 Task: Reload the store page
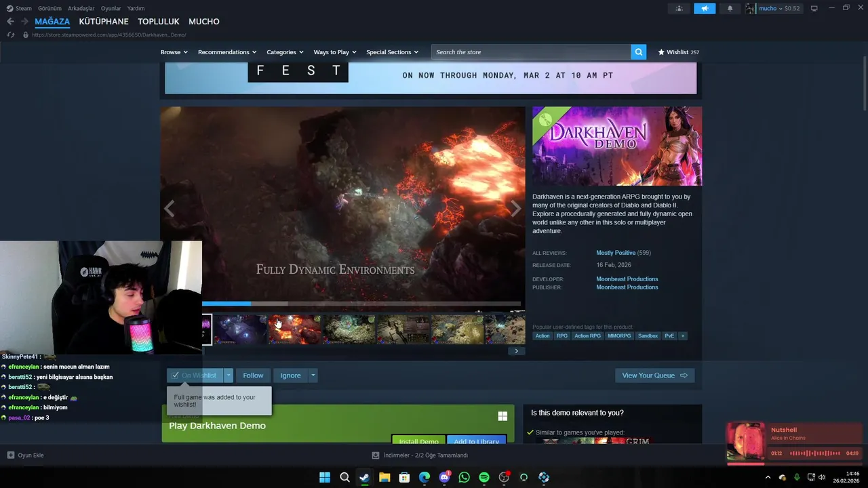click(x=10, y=35)
